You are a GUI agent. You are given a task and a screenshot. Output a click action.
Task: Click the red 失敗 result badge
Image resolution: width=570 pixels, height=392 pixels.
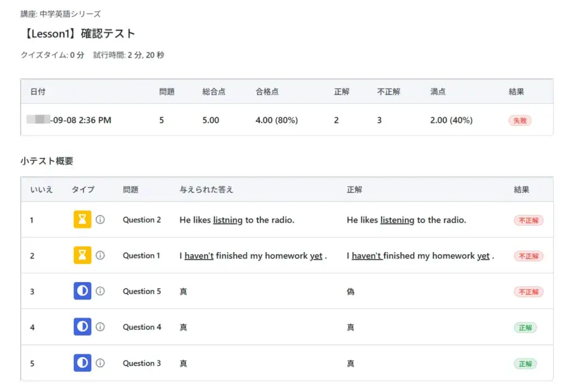tap(520, 121)
